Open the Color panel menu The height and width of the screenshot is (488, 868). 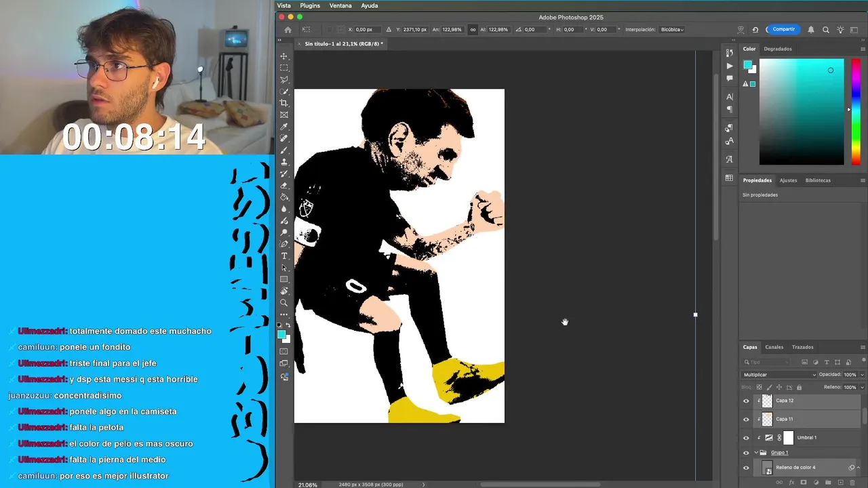pyautogui.click(x=863, y=49)
